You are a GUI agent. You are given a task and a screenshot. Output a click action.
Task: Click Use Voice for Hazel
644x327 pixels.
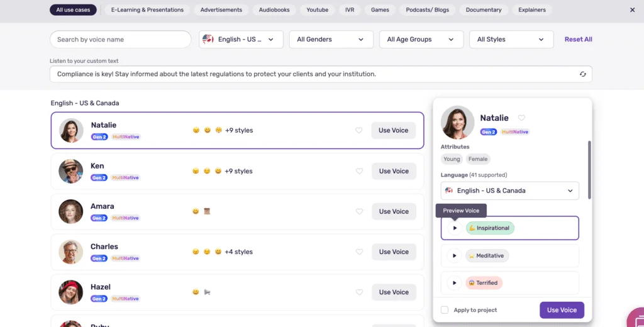pyautogui.click(x=394, y=292)
